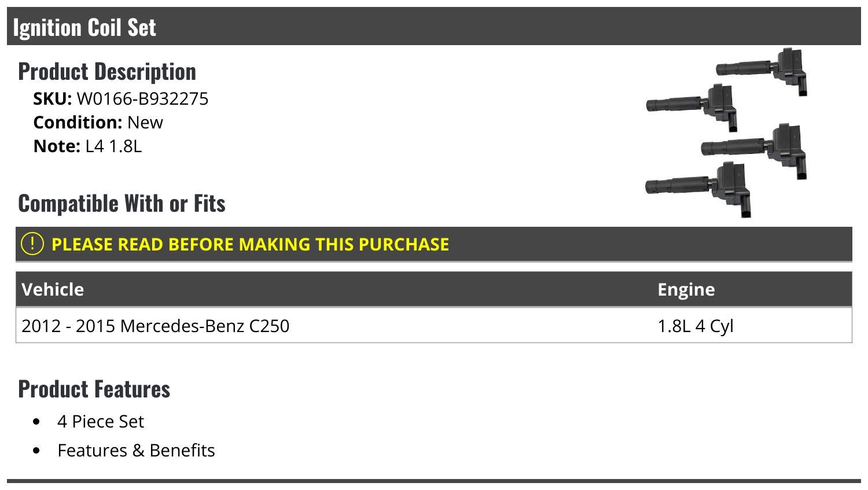Viewport: 868px width, 490px height.
Task: Click the Compatible With or Fits heading
Action: click(x=122, y=203)
